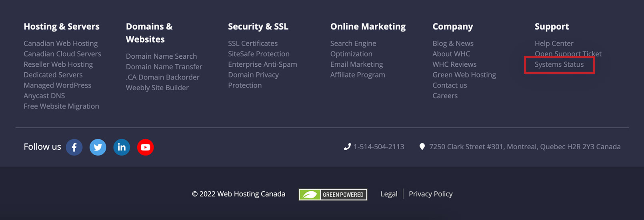The image size is (644, 220).
Task: Go to Reseller Web Hosting
Action: point(58,64)
